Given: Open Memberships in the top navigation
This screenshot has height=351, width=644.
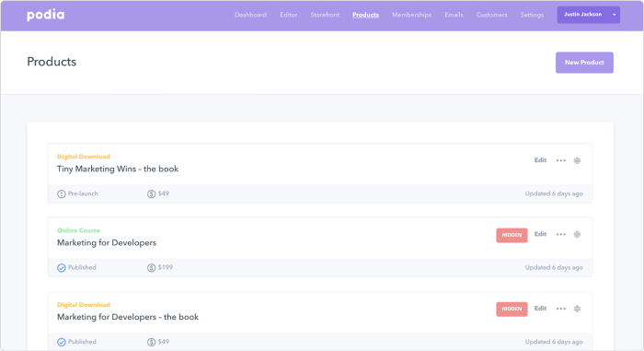Looking at the screenshot, I should click(411, 15).
